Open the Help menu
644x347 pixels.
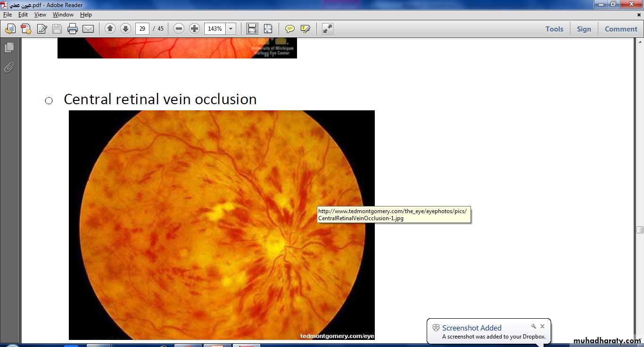(x=86, y=15)
